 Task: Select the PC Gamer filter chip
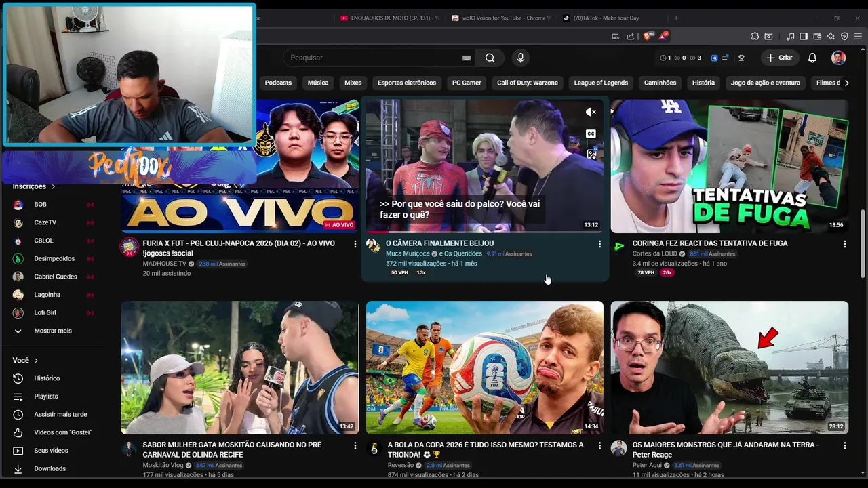tap(467, 83)
